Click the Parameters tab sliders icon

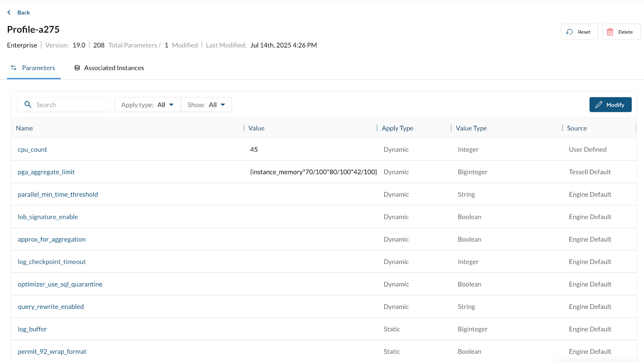coord(14,68)
